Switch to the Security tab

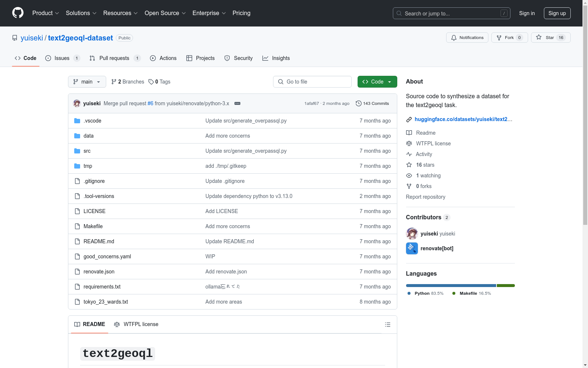pyautogui.click(x=239, y=58)
